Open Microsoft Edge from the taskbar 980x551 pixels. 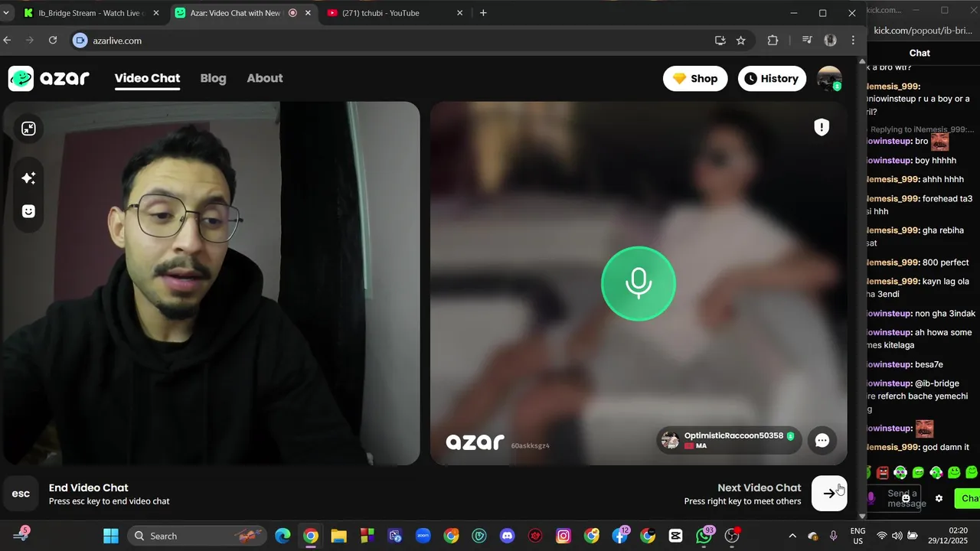coord(283,536)
